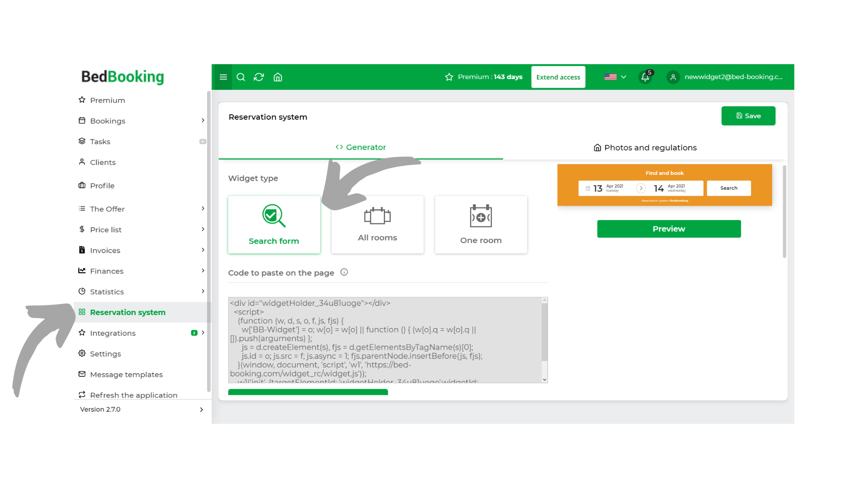
Task: Select the One room widget card
Action: (481, 225)
